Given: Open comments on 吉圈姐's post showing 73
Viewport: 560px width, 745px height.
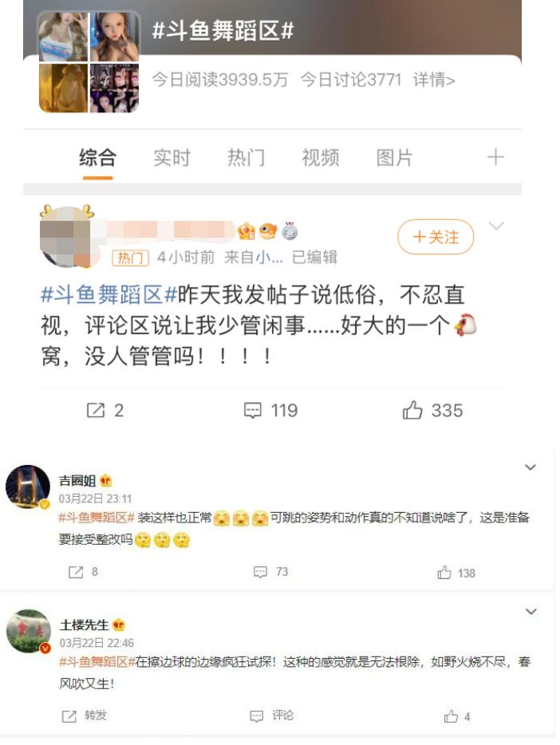Looking at the screenshot, I should tap(260, 572).
